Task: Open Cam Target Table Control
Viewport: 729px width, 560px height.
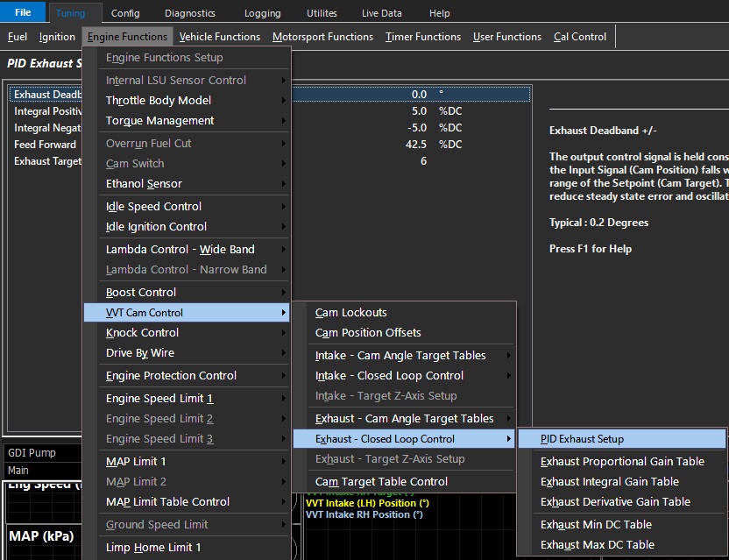Action: [405, 481]
